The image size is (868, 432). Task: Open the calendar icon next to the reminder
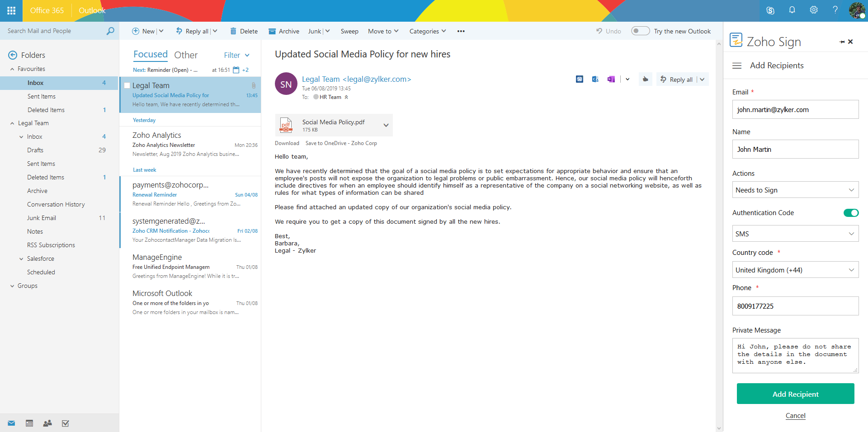click(236, 70)
